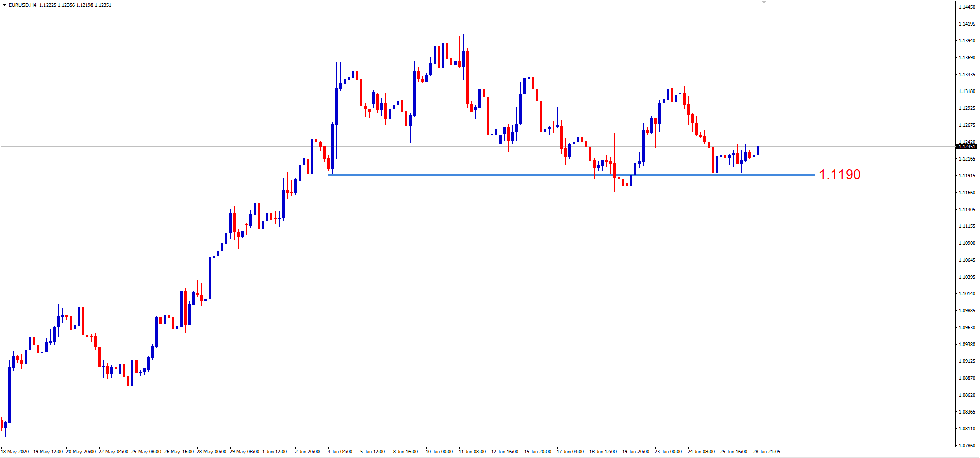Click the 10 Jun 00:00 time label

439,452
